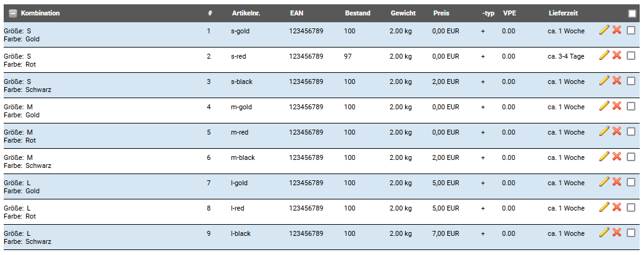Viewport: 644px width, 255px height.
Task: Remove the l-black combination via red X
Action: [616, 232]
